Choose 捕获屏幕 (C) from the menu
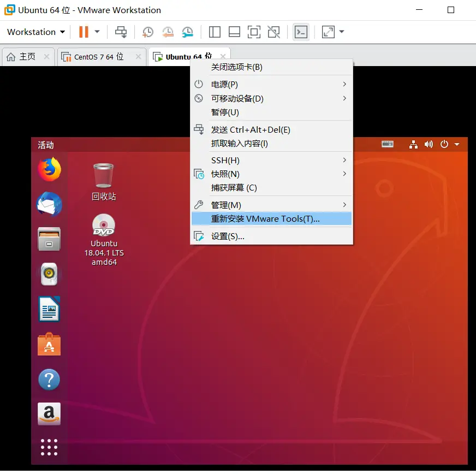Image resolution: width=476 pixels, height=474 pixels. tap(272, 188)
